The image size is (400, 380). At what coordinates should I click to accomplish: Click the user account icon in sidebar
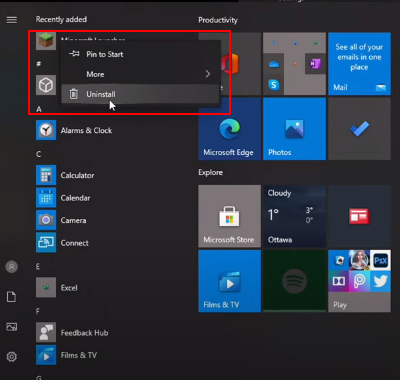[12, 267]
